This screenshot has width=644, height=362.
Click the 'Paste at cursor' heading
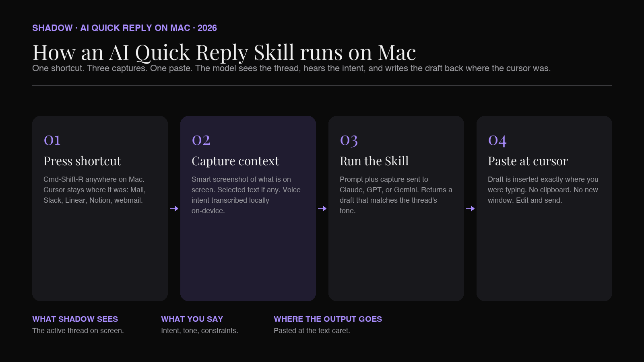point(528,161)
